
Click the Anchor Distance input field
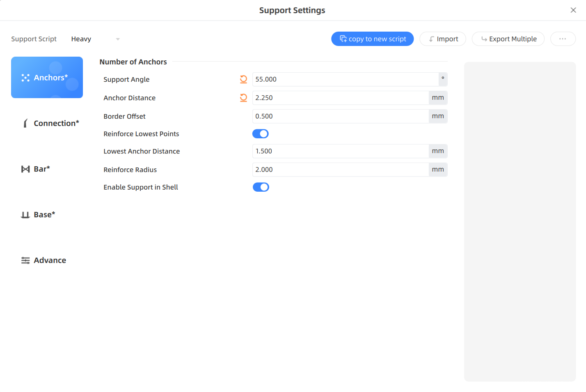[341, 98]
